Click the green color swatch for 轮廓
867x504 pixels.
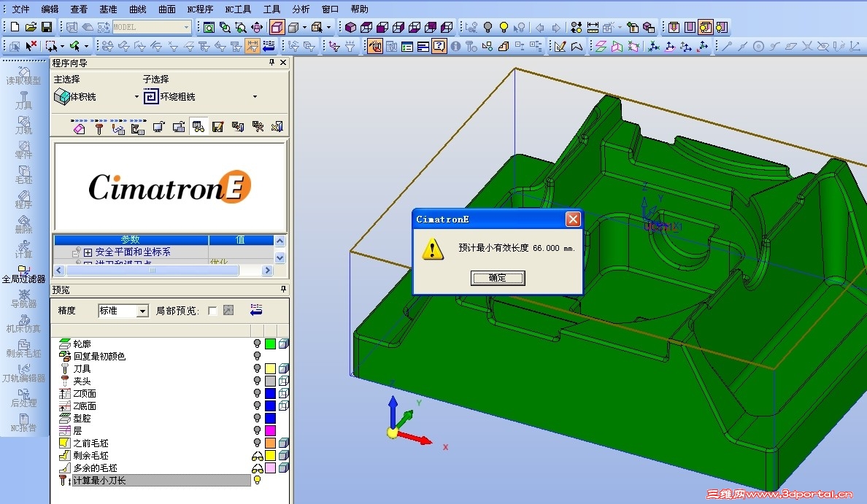[270, 344]
